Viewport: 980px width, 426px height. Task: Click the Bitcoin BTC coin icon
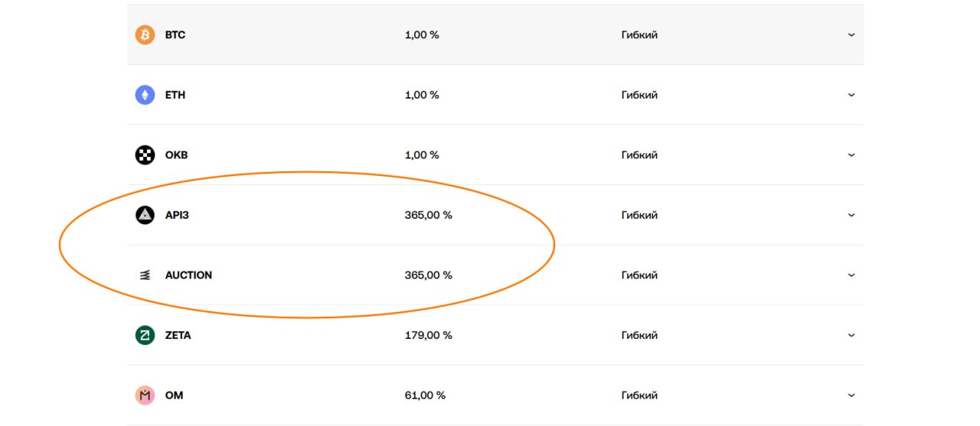pyautogui.click(x=145, y=35)
